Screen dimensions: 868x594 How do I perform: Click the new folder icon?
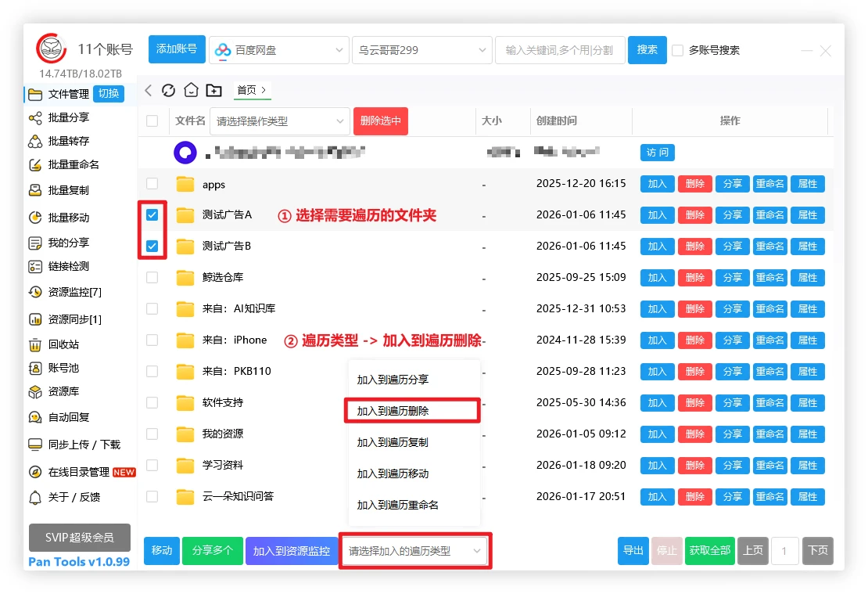(213, 90)
